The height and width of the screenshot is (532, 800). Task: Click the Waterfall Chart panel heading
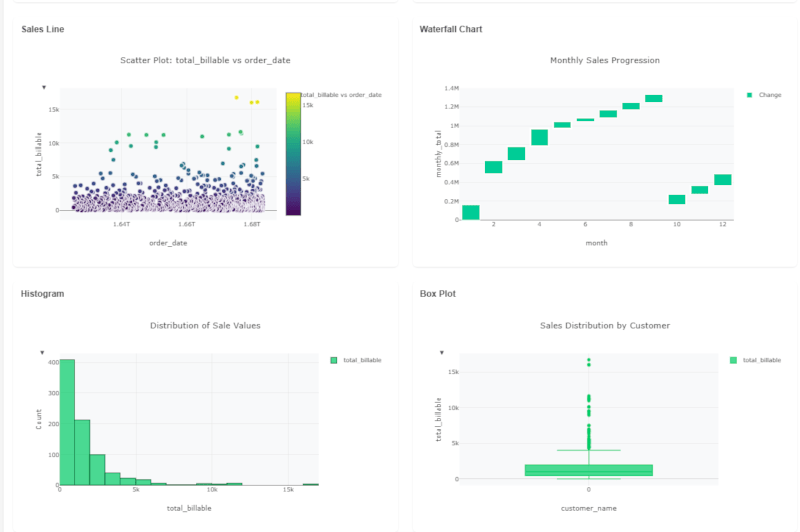point(451,29)
